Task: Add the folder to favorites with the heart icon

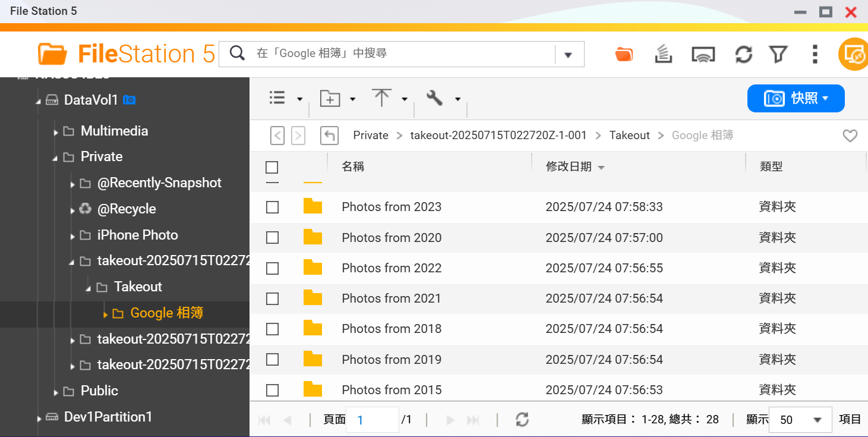Action: click(x=850, y=136)
